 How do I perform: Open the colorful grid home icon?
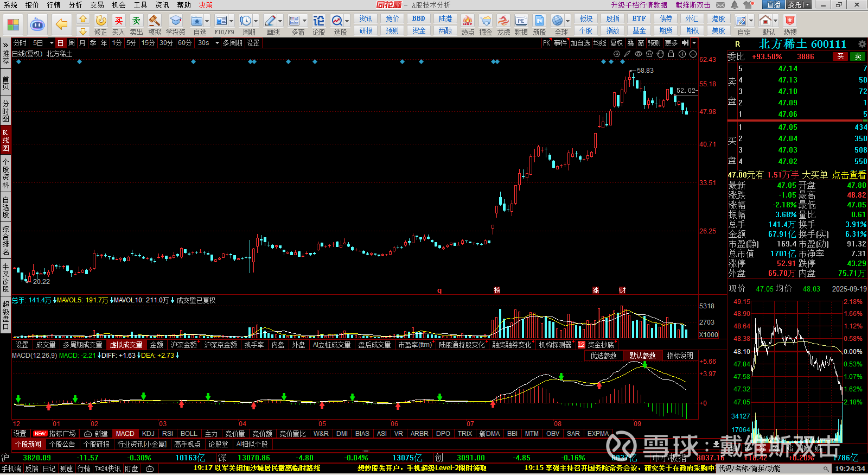(13, 24)
